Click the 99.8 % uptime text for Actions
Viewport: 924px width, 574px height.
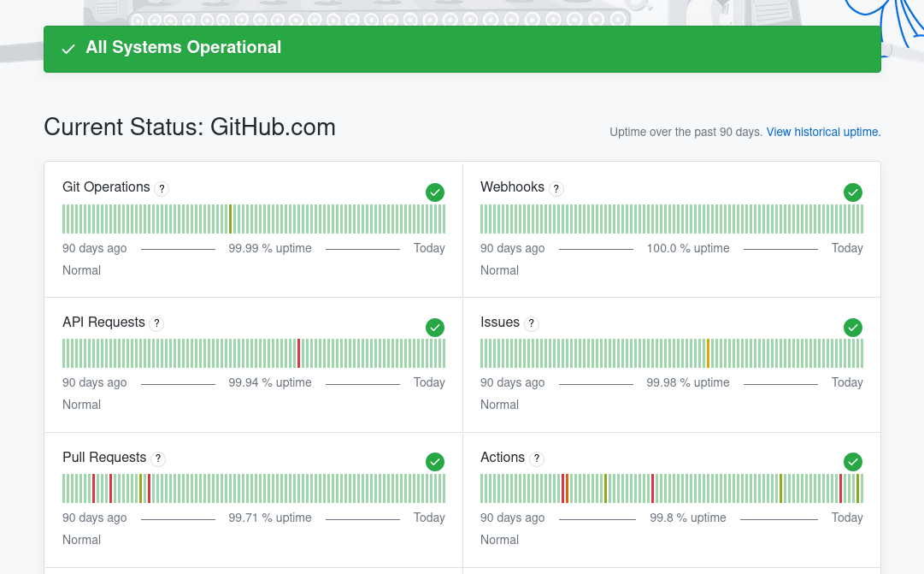pos(688,518)
